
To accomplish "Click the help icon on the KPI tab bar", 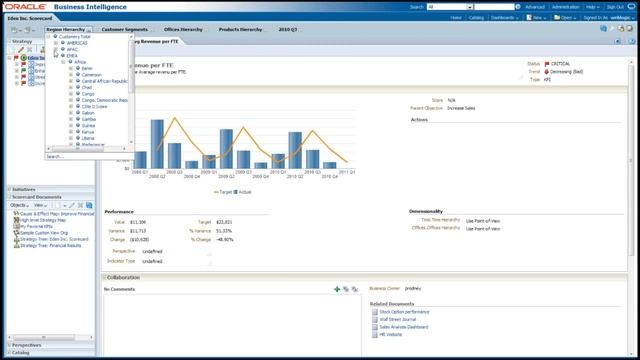I will pos(631,41).
